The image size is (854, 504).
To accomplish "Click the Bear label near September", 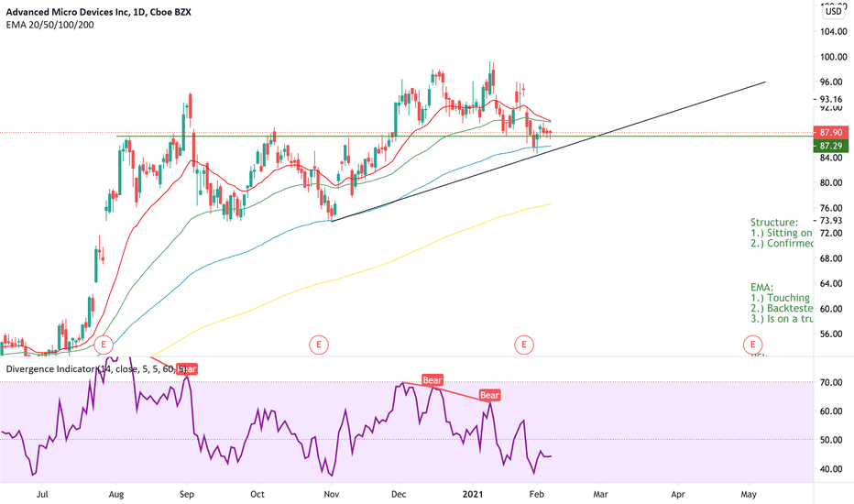I will 187,369.
